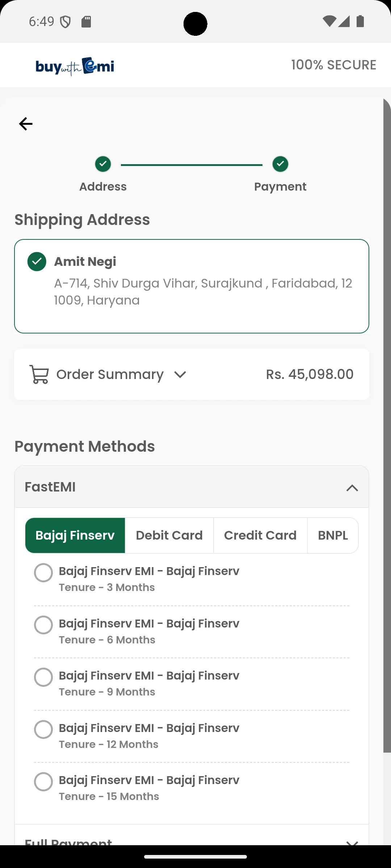
Task: Choose the 12 Months tenure radio button
Action: 43,729
